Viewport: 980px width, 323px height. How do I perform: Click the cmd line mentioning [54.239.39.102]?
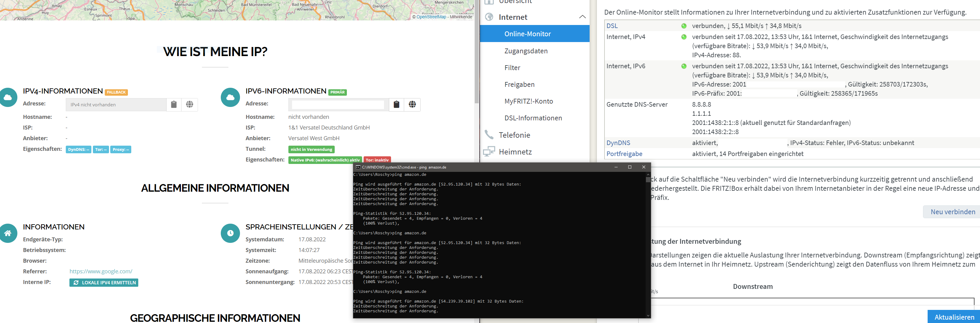(x=438, y=301)
